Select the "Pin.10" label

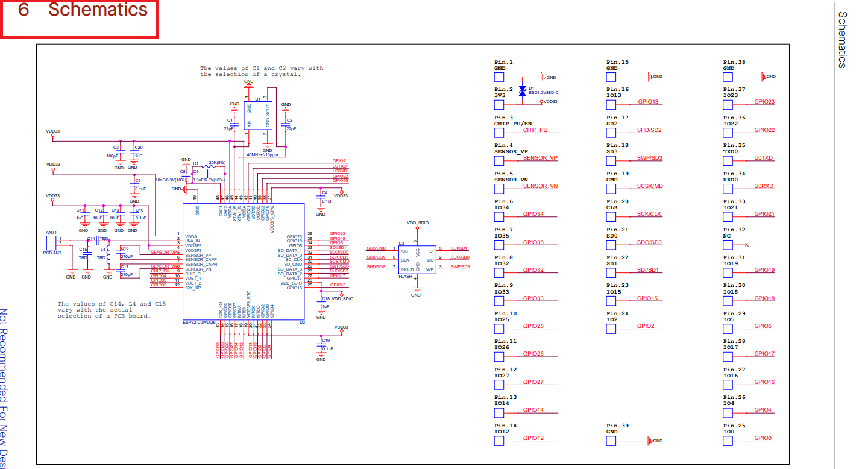[x=505, y=313]
